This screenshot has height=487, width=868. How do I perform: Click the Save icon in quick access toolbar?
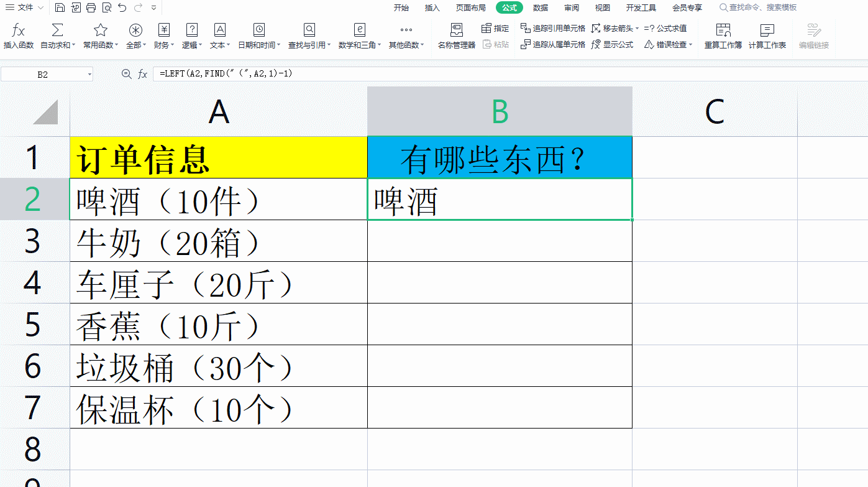tap(60, 7)
